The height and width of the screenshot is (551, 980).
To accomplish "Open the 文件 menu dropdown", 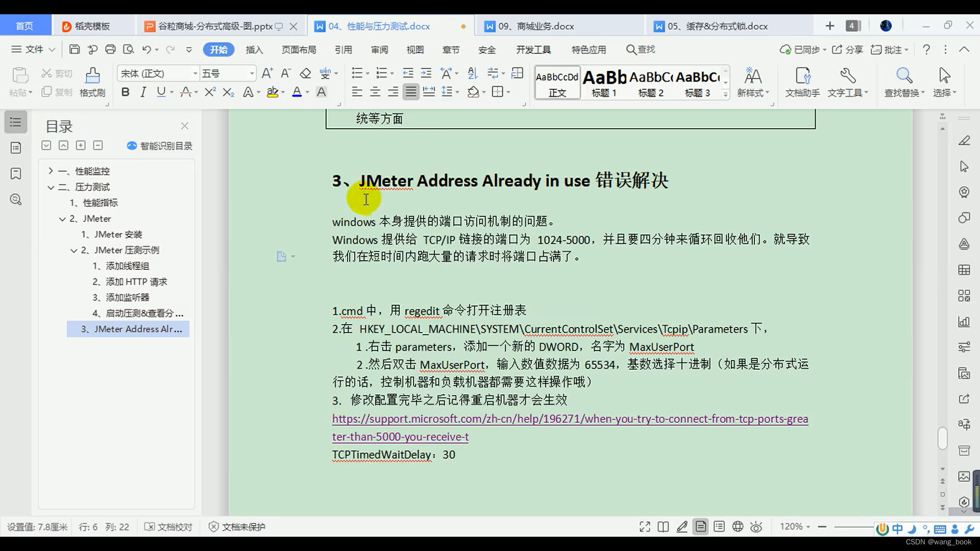I will click(x=34, y=49).
